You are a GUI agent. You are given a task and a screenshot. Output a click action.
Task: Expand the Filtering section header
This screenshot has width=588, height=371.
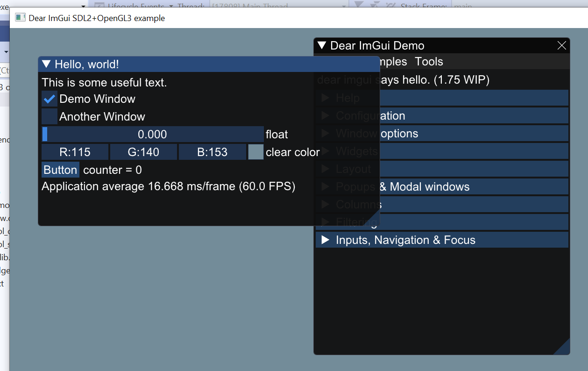442,222
